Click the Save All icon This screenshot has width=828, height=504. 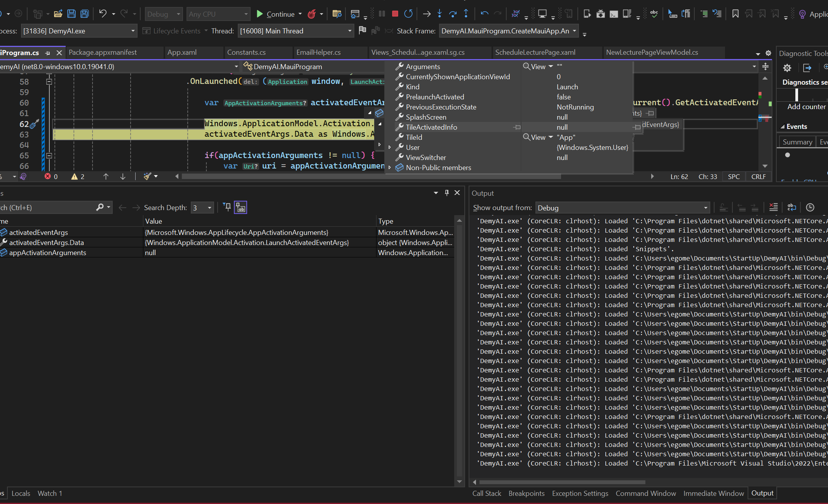click(x=84, y=14)
